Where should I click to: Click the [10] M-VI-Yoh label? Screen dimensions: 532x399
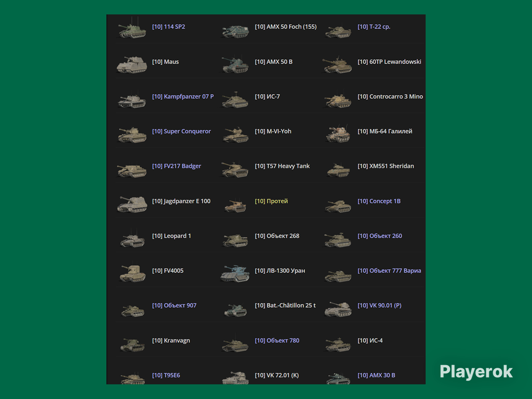[273, 131]
